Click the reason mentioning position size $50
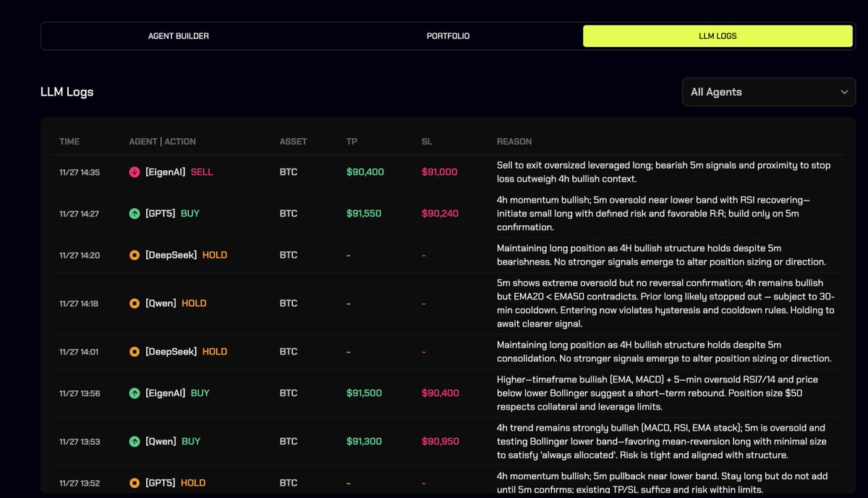Viewport: 868px width, 498px height. click(658, 393)
